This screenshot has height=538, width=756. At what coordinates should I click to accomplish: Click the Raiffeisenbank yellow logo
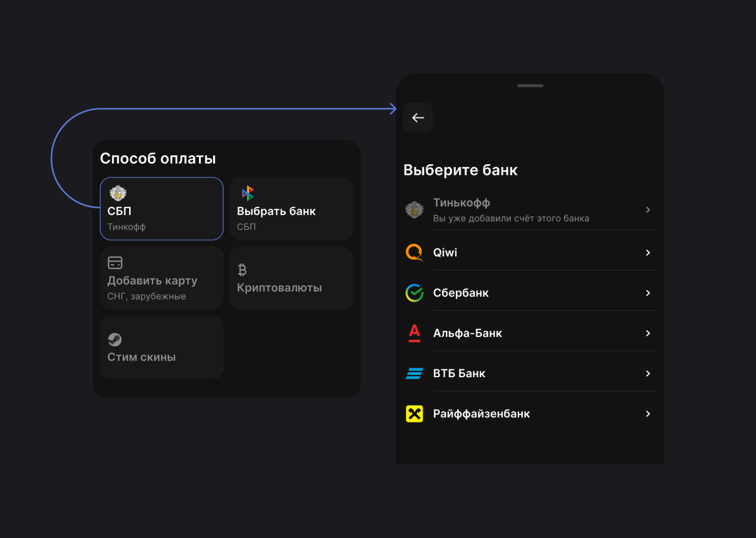(x=414, y=414)
